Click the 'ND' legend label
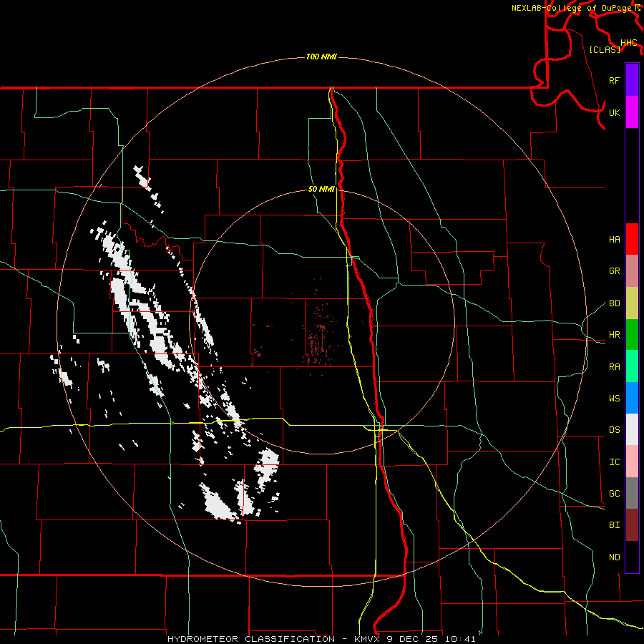 [614, 557]
